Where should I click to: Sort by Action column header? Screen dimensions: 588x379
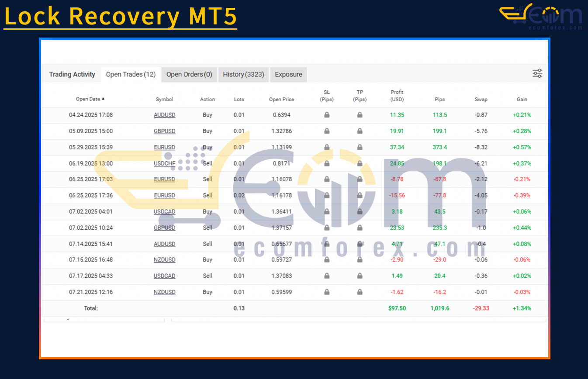pos(208,100)
